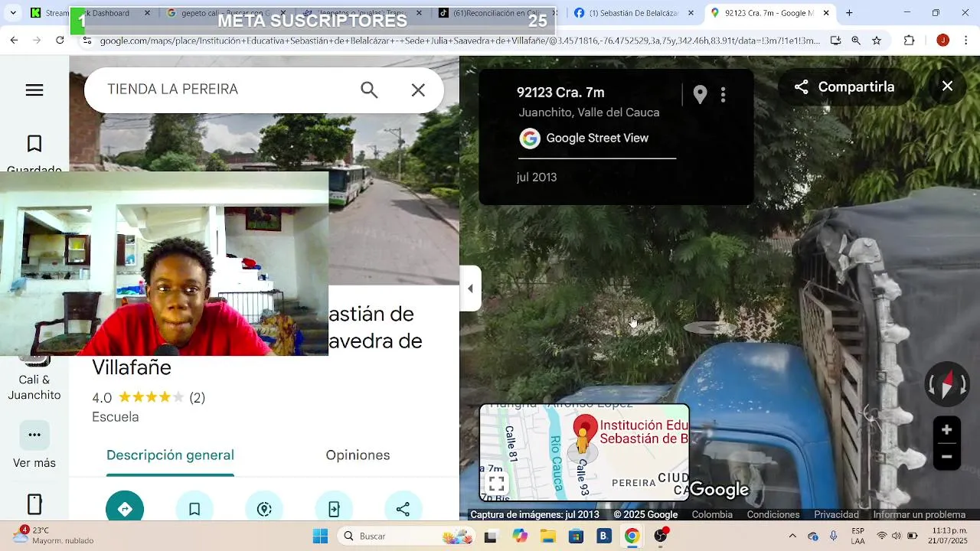This screenshot has width=980, height=551.
Task: Open the ESP LAA language switcher
Action: click(857, 536)
